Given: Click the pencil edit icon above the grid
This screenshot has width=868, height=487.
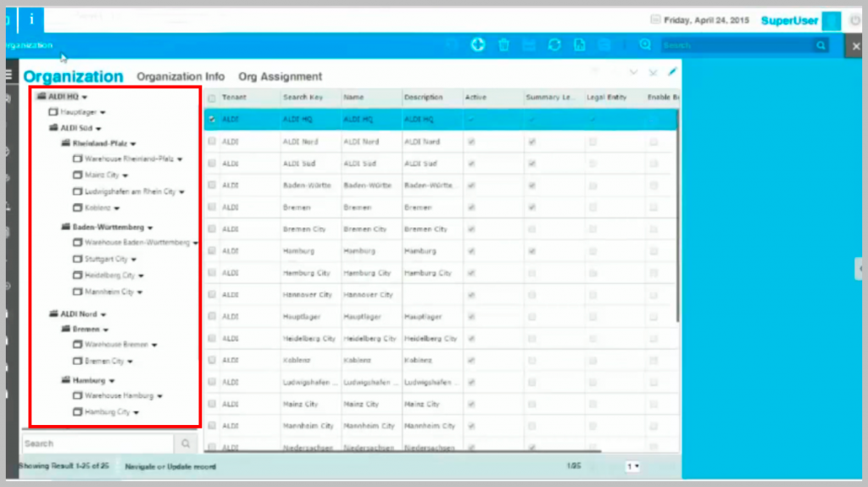Looking at the screenshot, I should (672, 72).
